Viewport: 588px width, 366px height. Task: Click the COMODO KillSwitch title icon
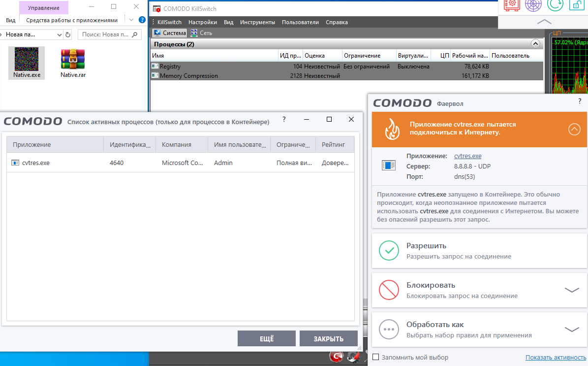(x=157, y=8)
